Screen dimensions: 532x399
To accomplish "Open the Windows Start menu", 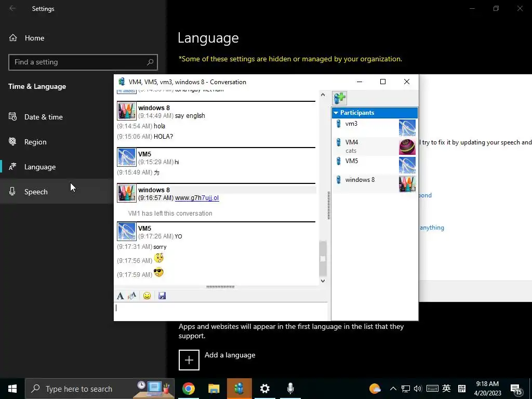I will point(12,389).
